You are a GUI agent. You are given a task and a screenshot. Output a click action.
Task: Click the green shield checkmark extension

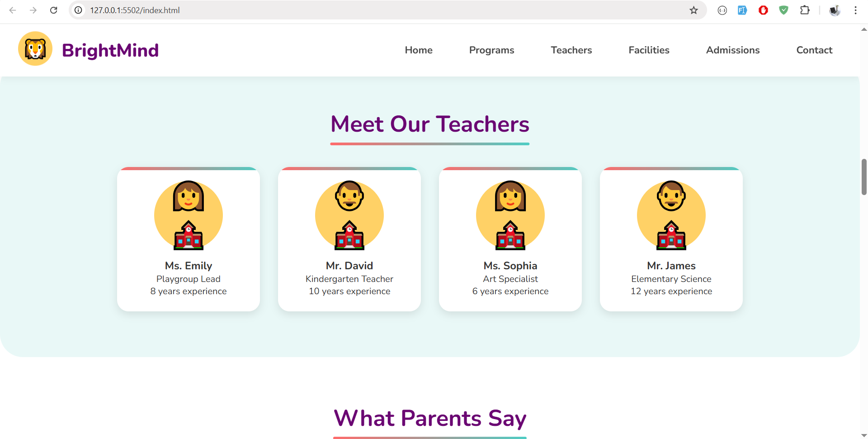click(784, 10)
